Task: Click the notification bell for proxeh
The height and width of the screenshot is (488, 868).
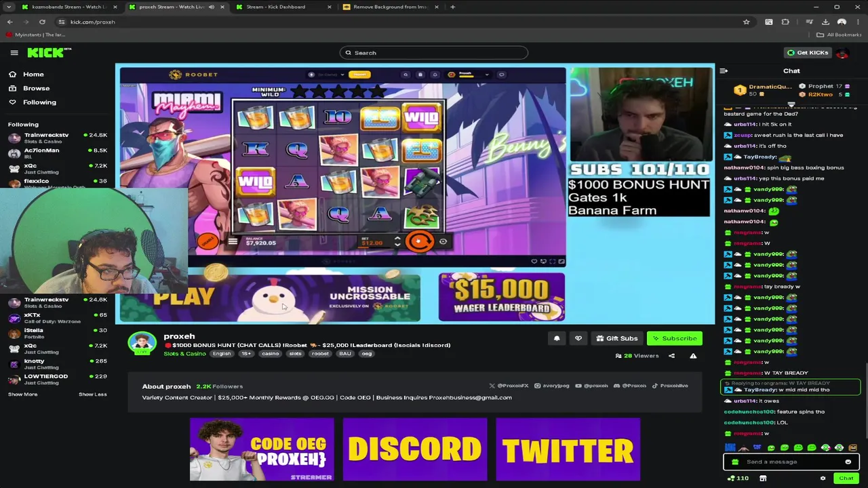Action: 557,338
